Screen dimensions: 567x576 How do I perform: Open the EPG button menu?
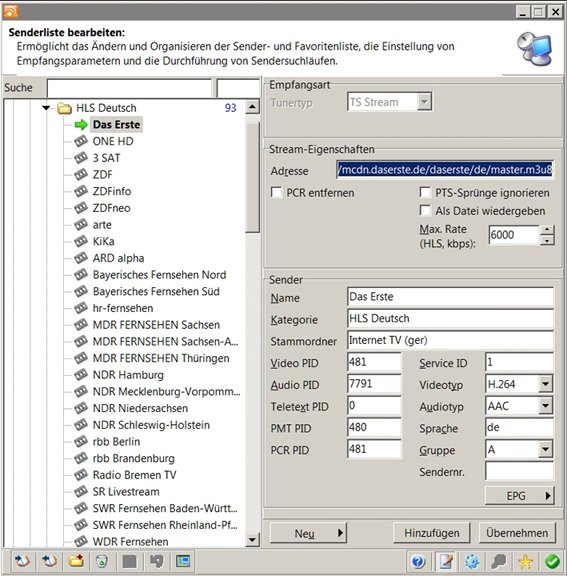(x=519, y=496)
